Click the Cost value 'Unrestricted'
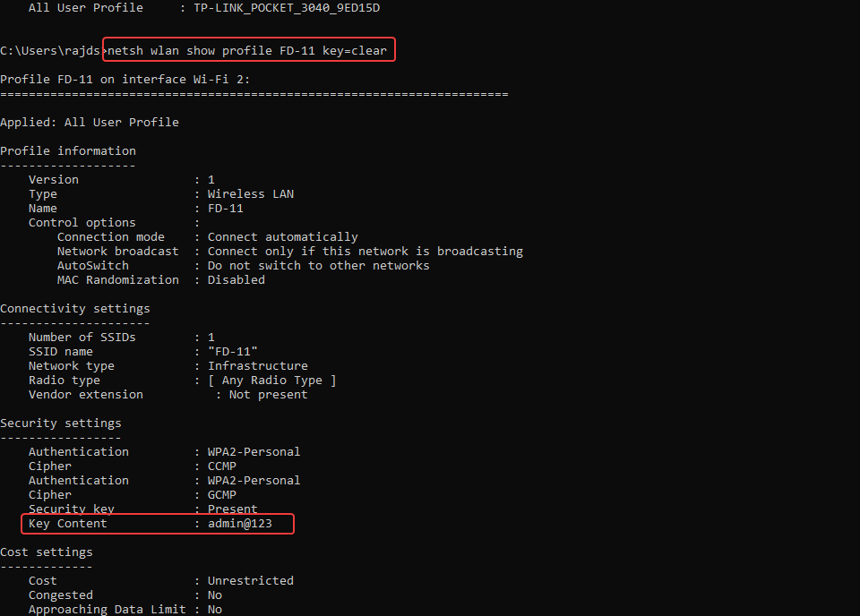 coord(251,580)
